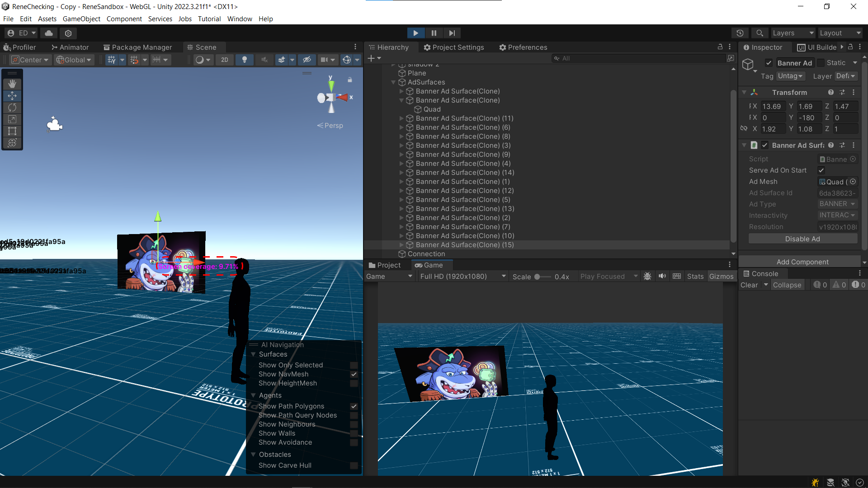
Task: Click the Step forward button
Action: (452, 33)
